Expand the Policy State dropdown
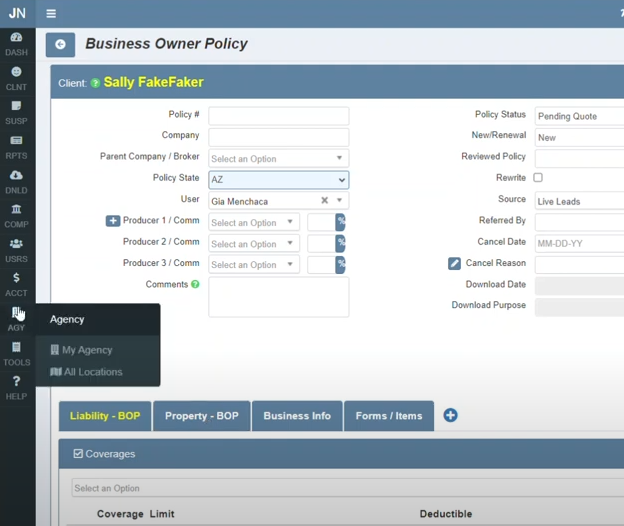This screenshot has width=624, height=526. pos(278,180)
